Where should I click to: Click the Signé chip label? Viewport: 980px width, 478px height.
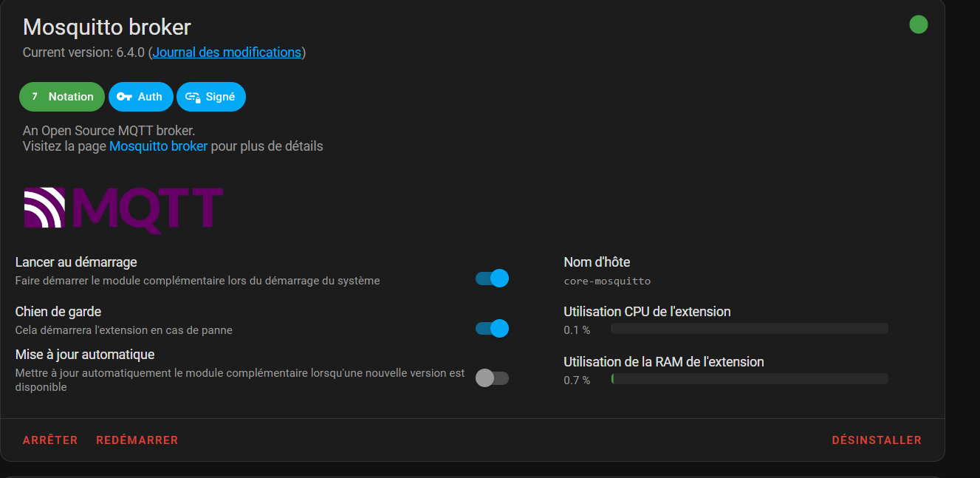tap(220, 97)
